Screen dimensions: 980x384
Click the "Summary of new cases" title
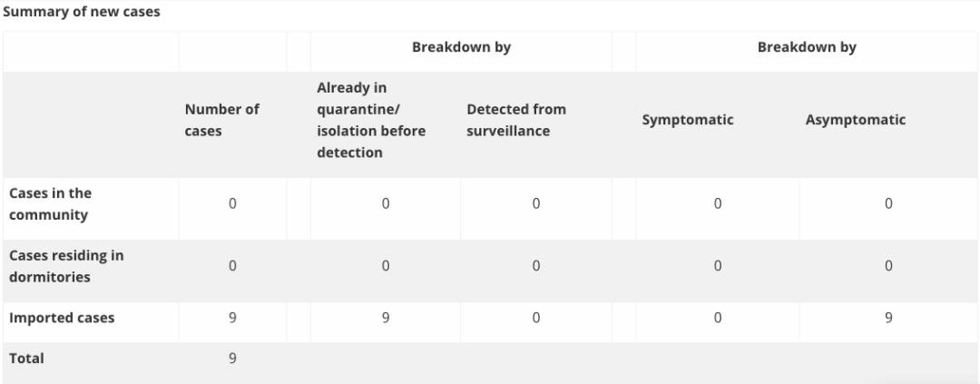pyautogui.click(x=82, y=13)
